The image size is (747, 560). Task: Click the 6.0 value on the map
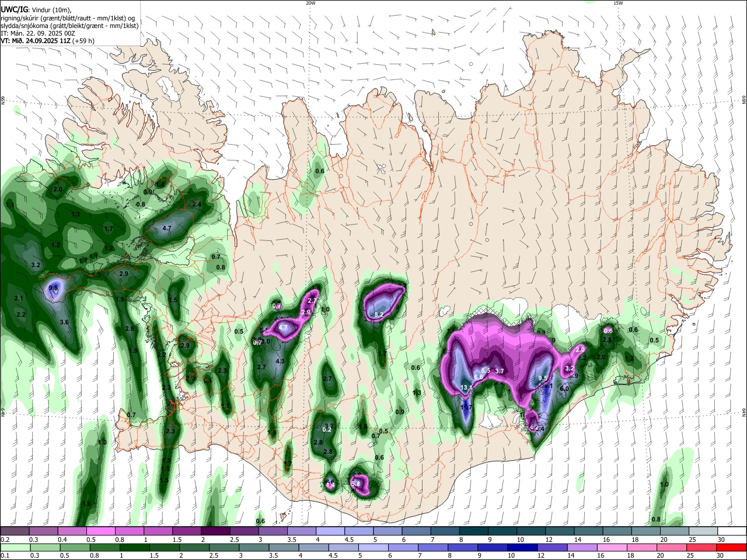click(x=564, y=388)
